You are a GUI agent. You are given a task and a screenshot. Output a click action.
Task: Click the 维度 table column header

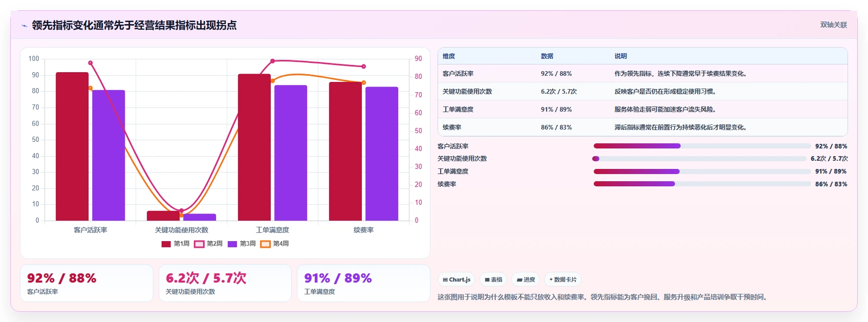[x=449, y=56]
